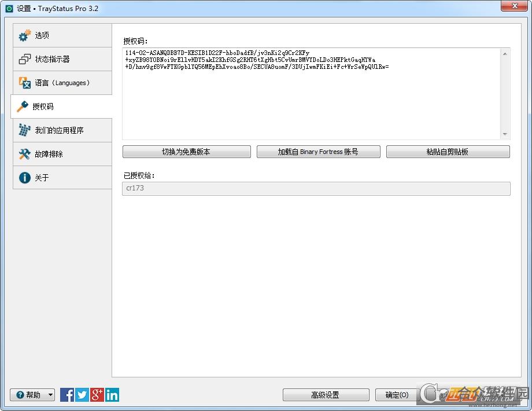Click the overlapping windows icon beside 状态指示器
The height and width of the screenshot is (411, 532).
coord(24,59)
